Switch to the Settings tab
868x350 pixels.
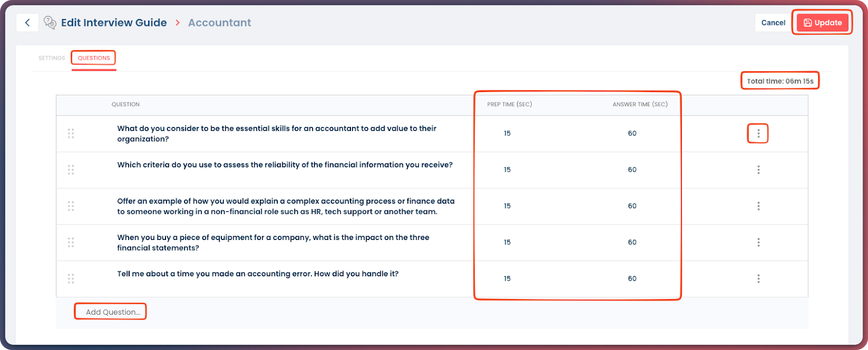click(x=52, y=58)
